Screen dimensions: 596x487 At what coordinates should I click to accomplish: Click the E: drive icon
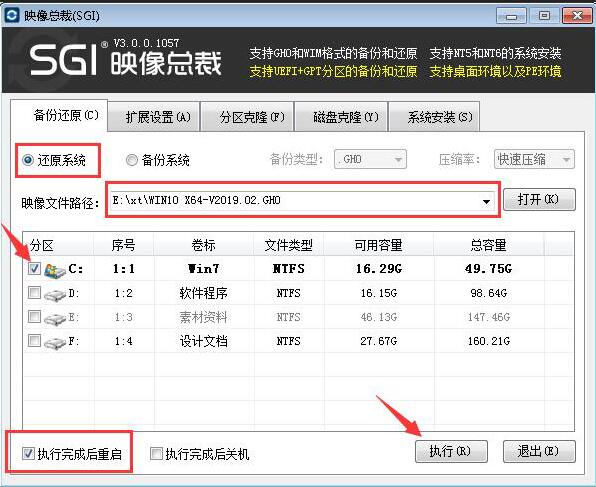click(55, 318)
